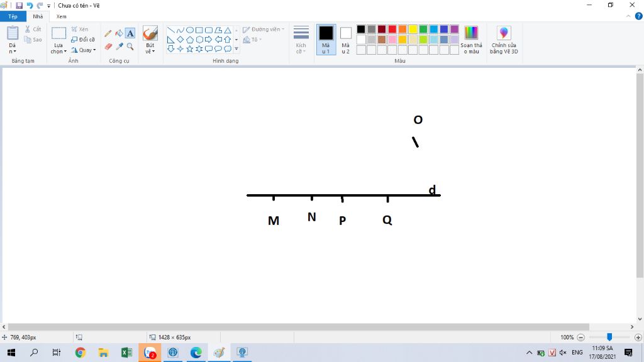Click the rectangular Lựa chọn selection icon
Image resolution: width=644 pixels, height=362 pixels.
pos(58,34)
